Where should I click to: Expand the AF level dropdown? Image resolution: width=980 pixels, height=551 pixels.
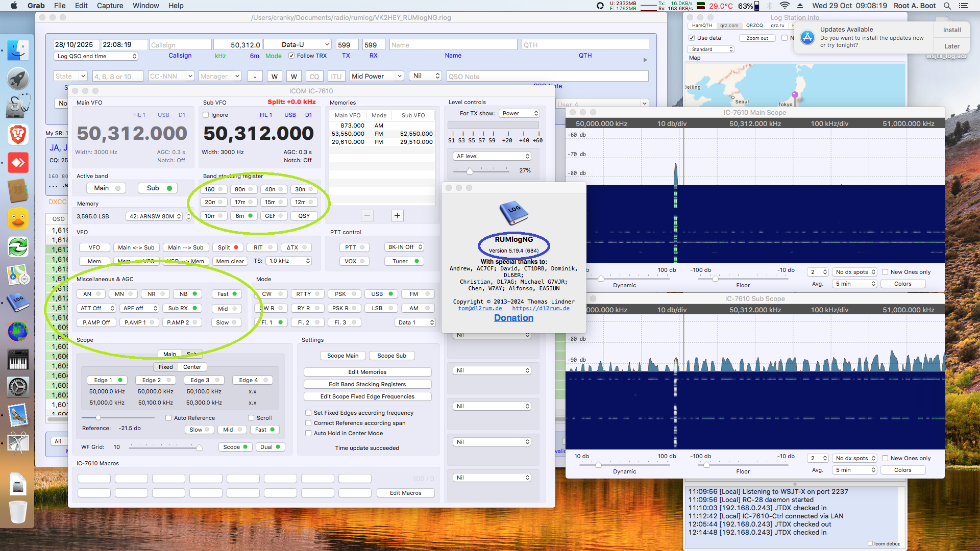pyautogui.click(x=493, y=156)
